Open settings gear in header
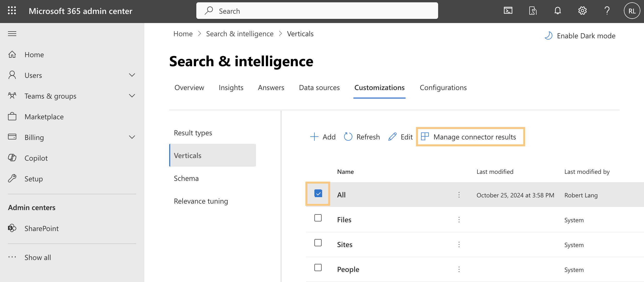Screen dimensions: 644x282 point(582,11)
